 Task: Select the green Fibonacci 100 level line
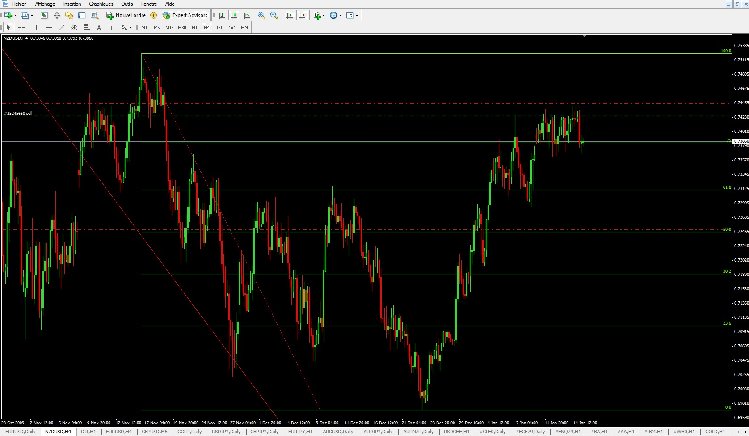[x=436, y=53]
